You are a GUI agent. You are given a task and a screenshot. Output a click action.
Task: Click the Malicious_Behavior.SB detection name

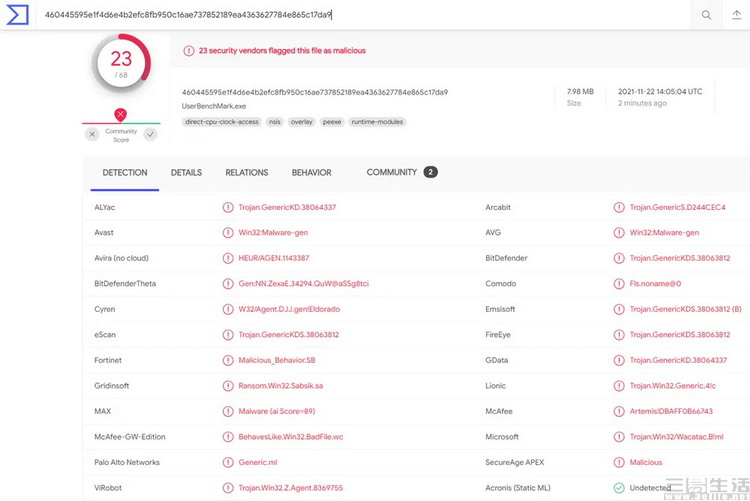tap(277, 360)
